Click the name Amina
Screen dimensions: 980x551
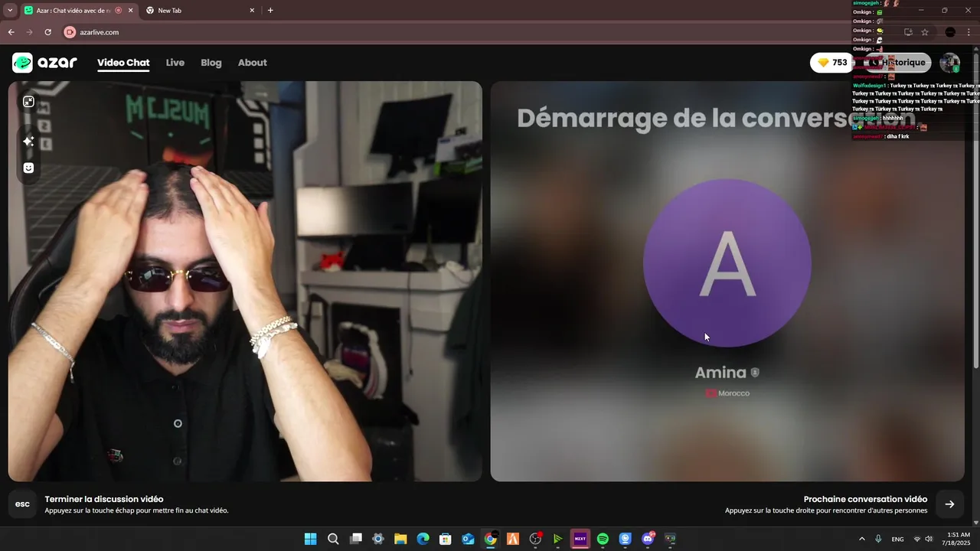pos(720,373)
